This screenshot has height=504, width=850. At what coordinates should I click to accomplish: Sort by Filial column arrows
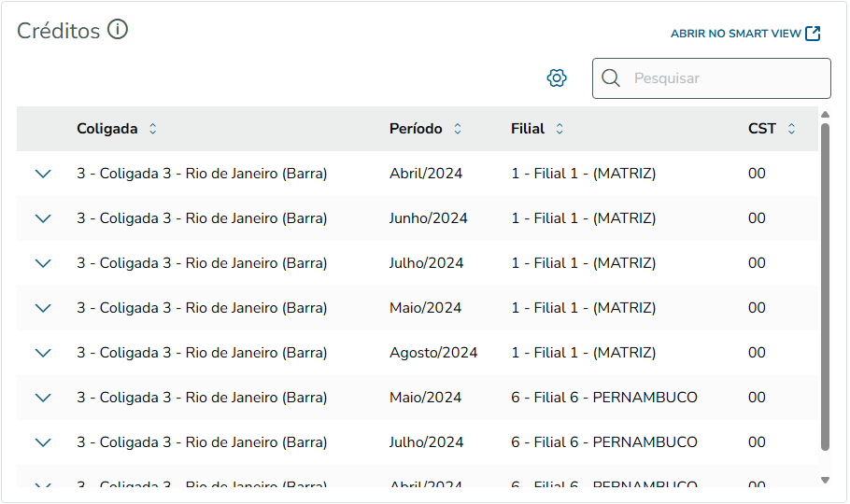click(560, 129)
